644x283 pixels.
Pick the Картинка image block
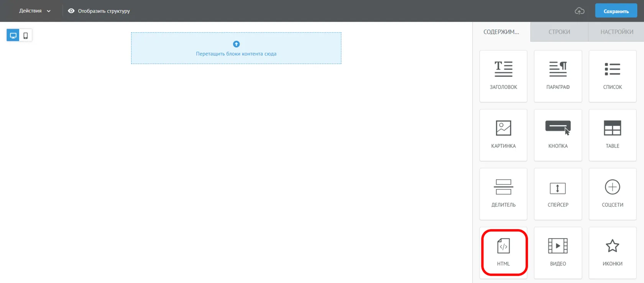(503, 135)
